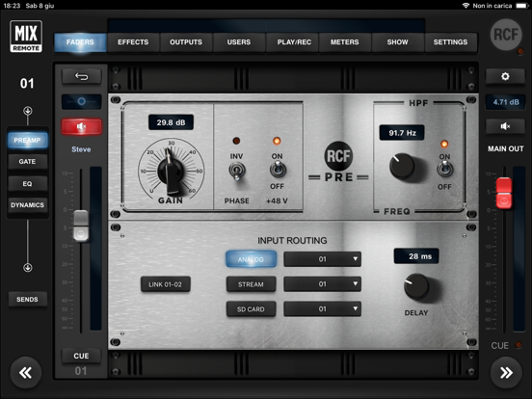532x399 pixels.
Task: Click the red MAIN OUT fader handle
Action: [x=504, y=193]
